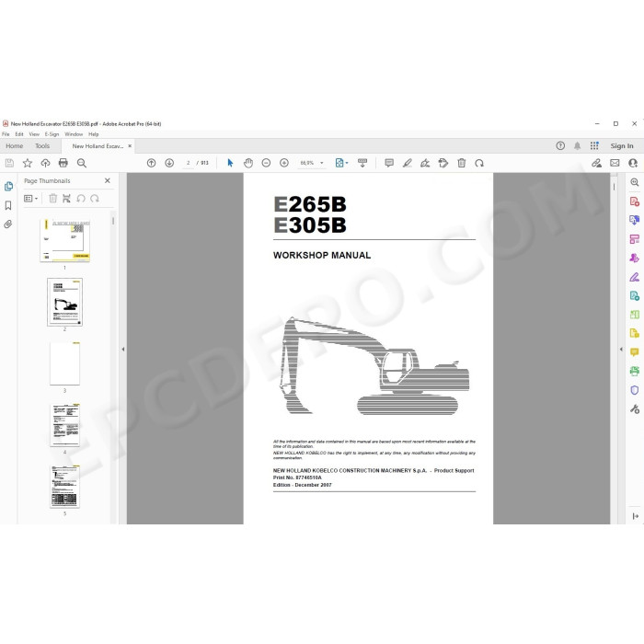Open the File menu

pos(6,134)
